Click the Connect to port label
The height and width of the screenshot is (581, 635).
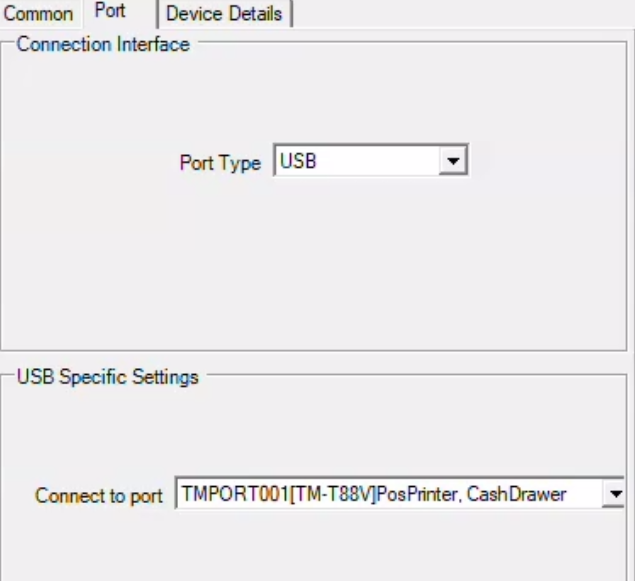coord(99,496)
